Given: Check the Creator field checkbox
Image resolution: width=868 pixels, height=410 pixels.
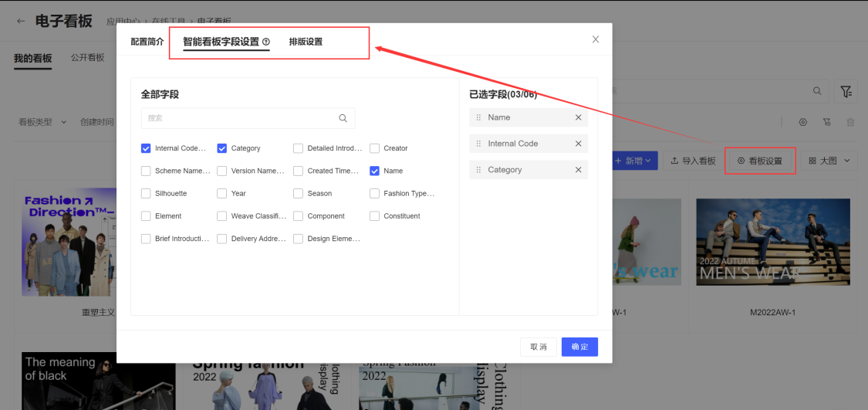Looking at the screenshot, I should pos(374,148).
